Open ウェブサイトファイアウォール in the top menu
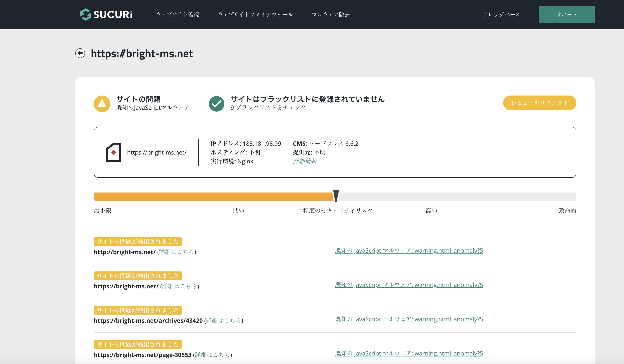 [x=255, y=14]
